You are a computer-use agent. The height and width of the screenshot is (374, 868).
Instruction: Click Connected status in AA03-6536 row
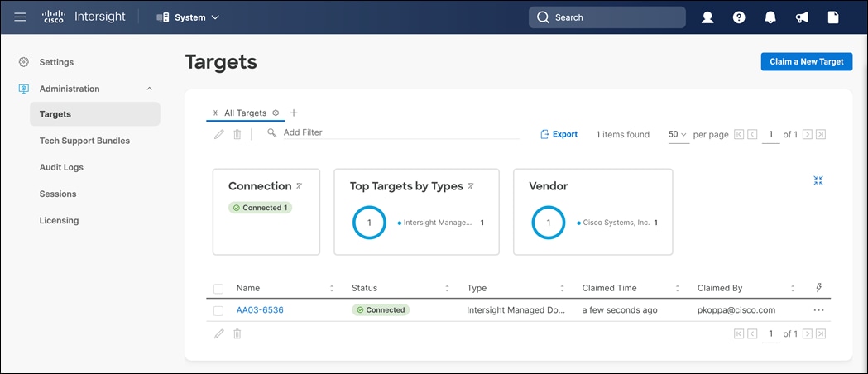pos(381,309)
